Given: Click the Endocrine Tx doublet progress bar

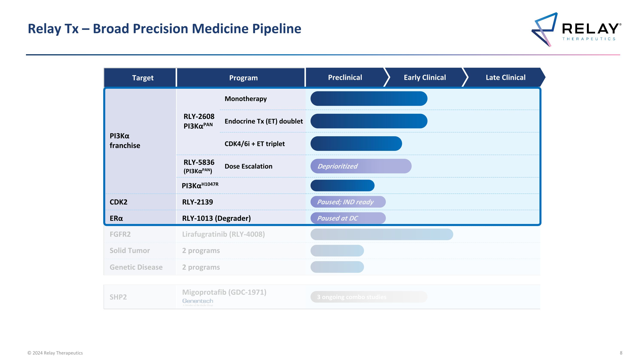Looking at the screenshot, I should point(369,121).
